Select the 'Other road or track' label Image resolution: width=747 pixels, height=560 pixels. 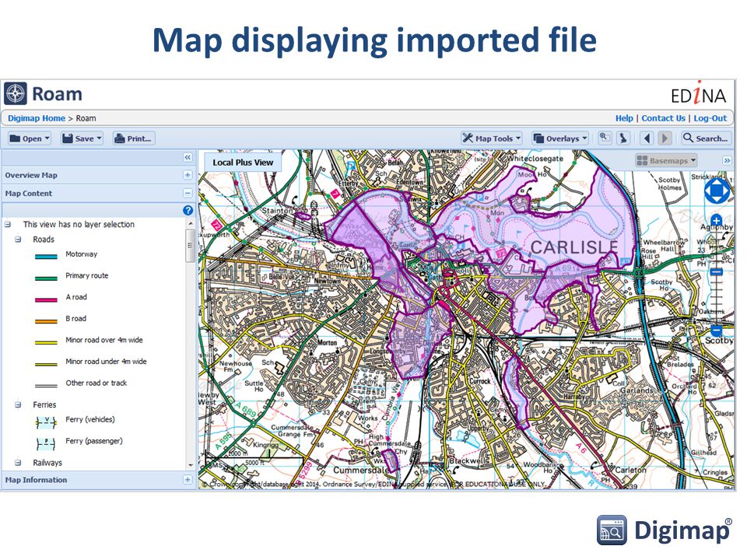[x=96, y=383]
